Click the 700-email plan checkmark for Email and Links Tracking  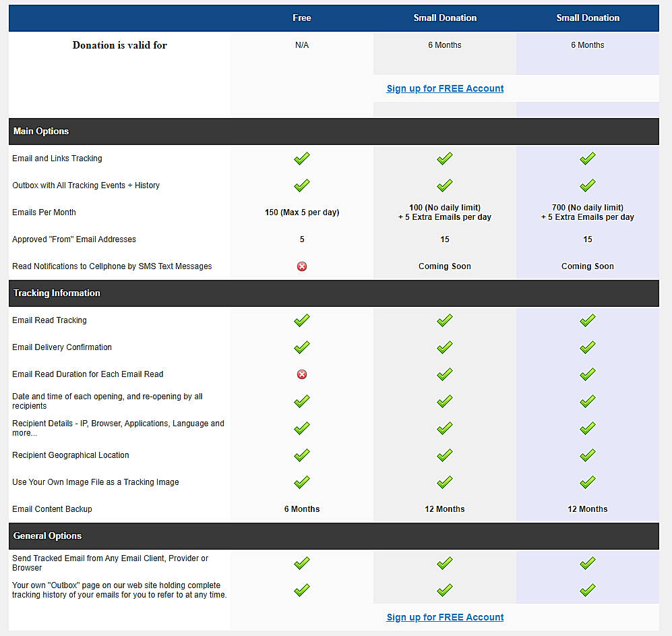pos(587,158)
